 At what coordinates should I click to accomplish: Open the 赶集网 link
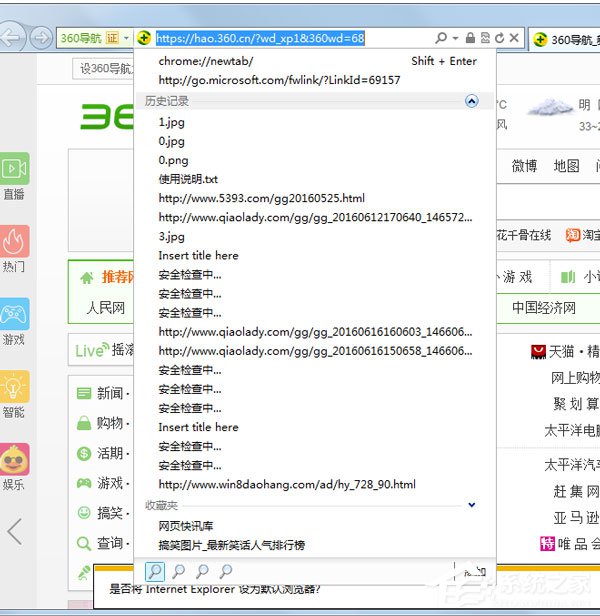pyautogui.click(x=576, y=491)
